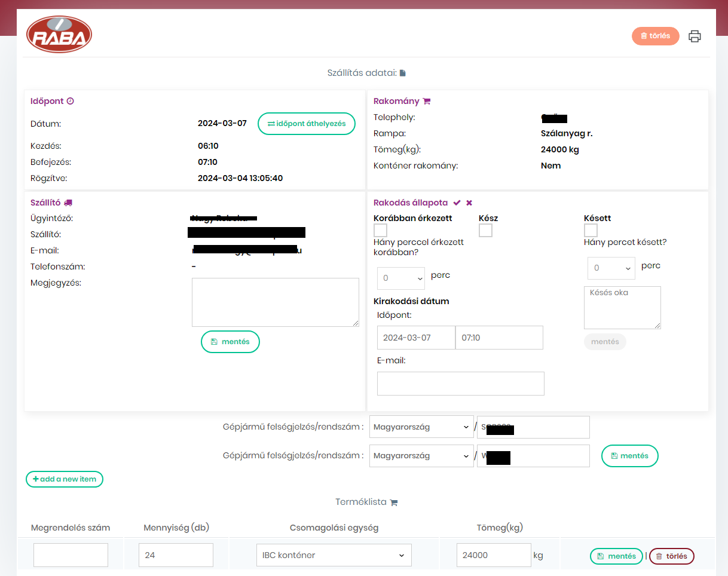Viewport: 728px width, 576px height.
Task: Click the red törlés button in product row
Action: point(672,556)
